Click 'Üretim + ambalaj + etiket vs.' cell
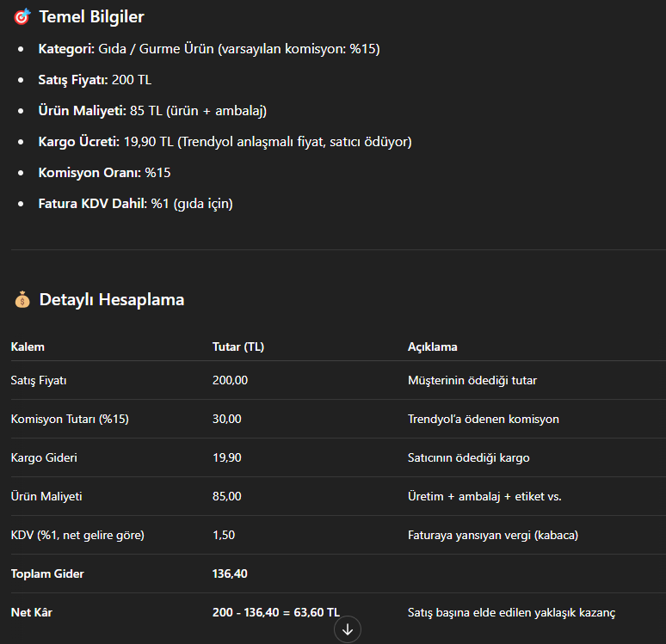This screenshot has height=644, width=666. [484, 496]
